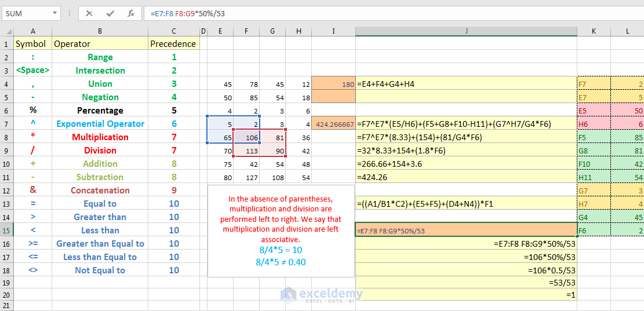Click the cell with value 106

tap(246, 137)
